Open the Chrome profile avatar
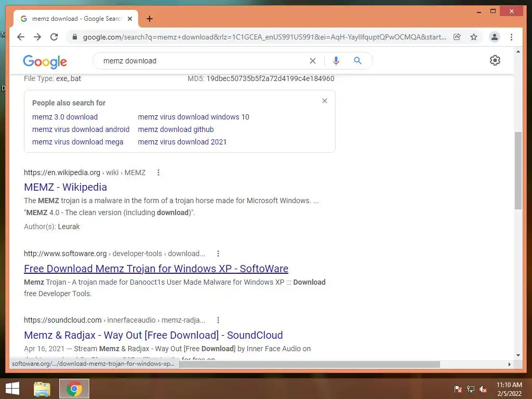The image size is (532, 399). [x=495, y=37]
